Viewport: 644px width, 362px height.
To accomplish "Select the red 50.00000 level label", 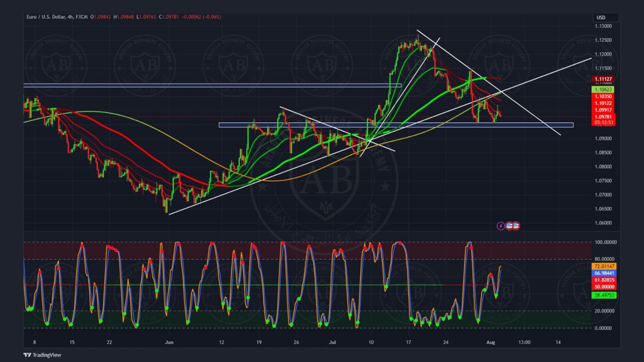I will pos(605,287).
